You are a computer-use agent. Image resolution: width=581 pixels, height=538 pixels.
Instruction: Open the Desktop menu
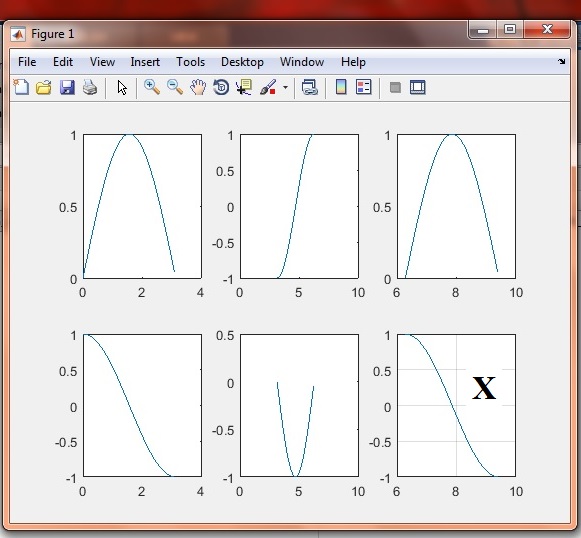click(x=242, y=62)
